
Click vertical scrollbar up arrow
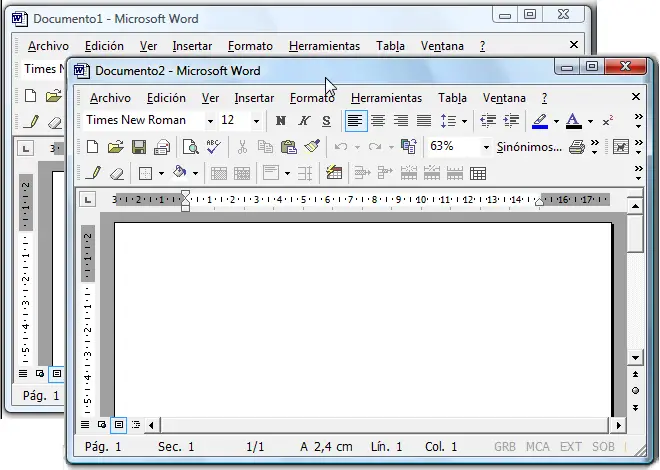[635, 206]
